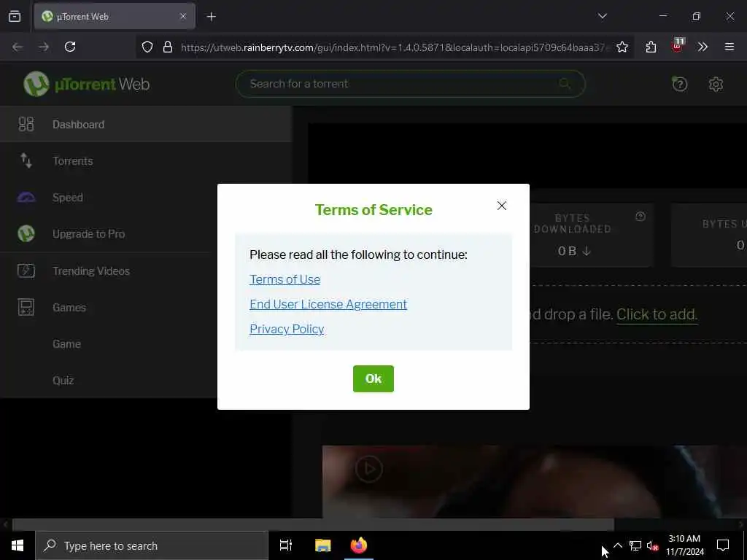The width and height of the screenshot is (747, 560).
Task: Click the Trending Videos icon
Action: (x=26, y=271)
